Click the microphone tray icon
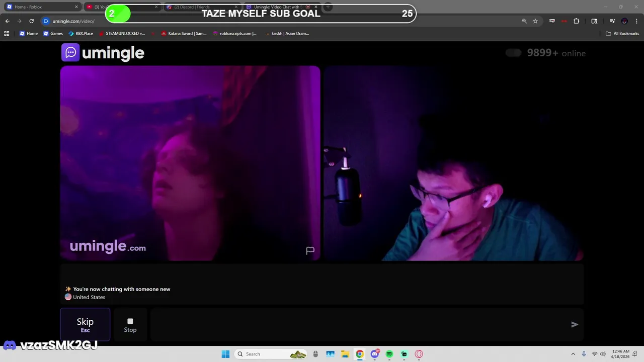This screenshot has height=362, width=644. 584,354
